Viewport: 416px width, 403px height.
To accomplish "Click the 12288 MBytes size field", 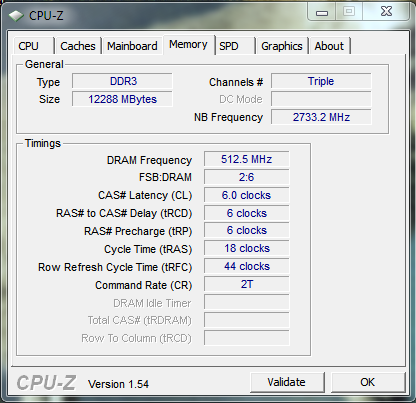I will click(122, 99).
